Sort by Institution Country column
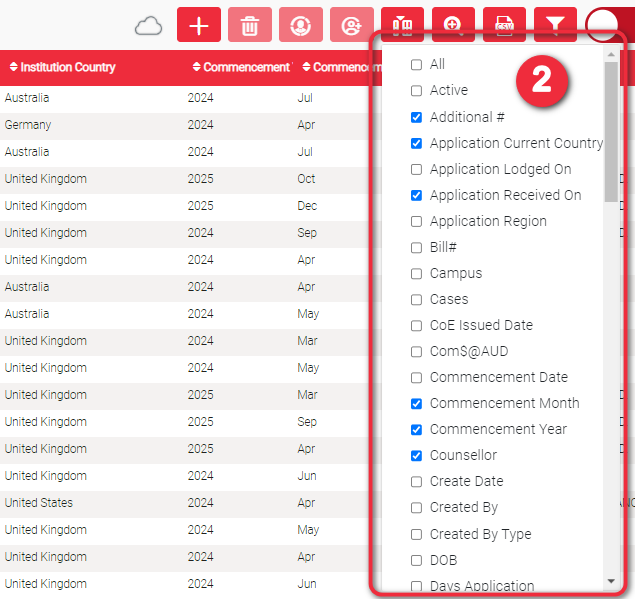Screen dimensions: 635x599 62,67
